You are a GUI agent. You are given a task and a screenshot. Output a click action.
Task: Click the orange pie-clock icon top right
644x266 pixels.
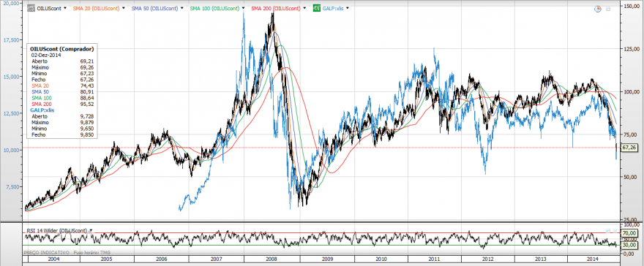598,9
